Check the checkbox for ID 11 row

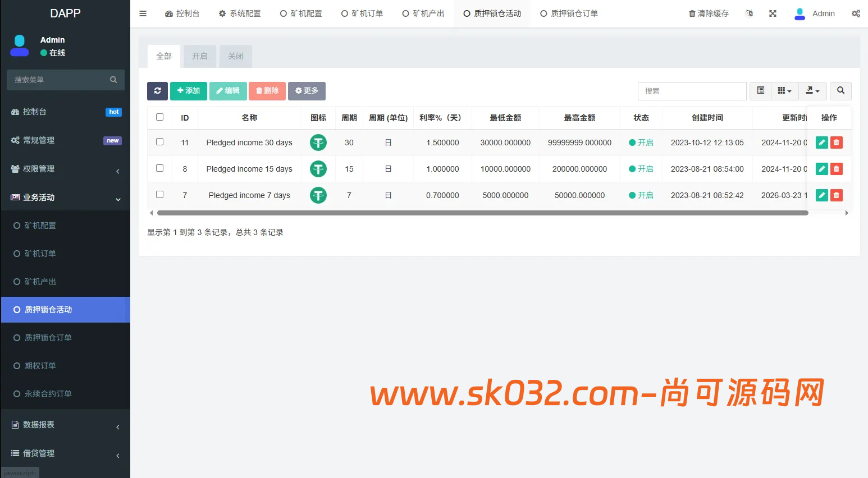[x=159, y=142]
